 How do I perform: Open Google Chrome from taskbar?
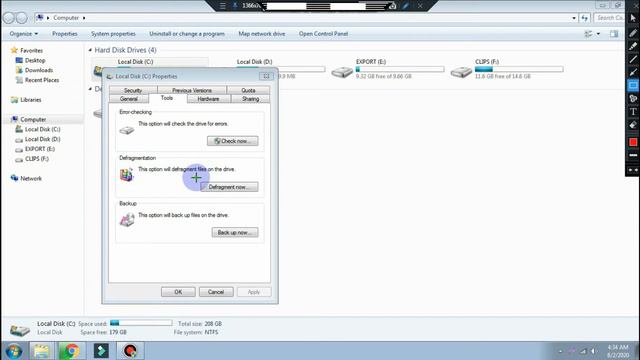[71, 351]
